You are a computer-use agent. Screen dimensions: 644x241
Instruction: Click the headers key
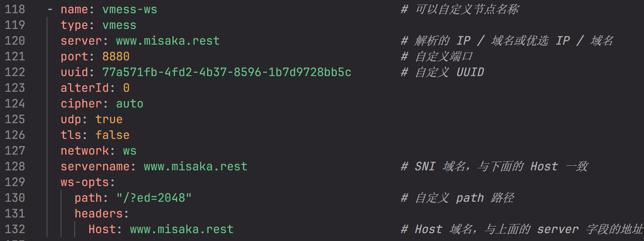(x=99, y=214)
